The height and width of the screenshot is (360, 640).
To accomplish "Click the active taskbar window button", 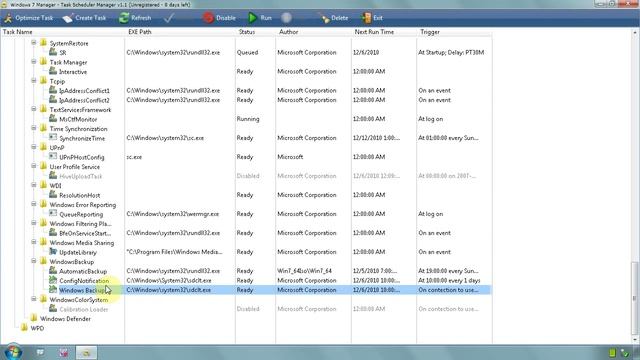I will point(86,352).
